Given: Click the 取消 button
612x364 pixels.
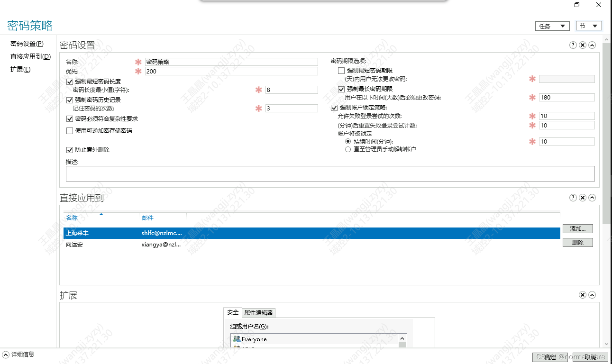Looking at the screenshot, I should click(x=590, y=357).
